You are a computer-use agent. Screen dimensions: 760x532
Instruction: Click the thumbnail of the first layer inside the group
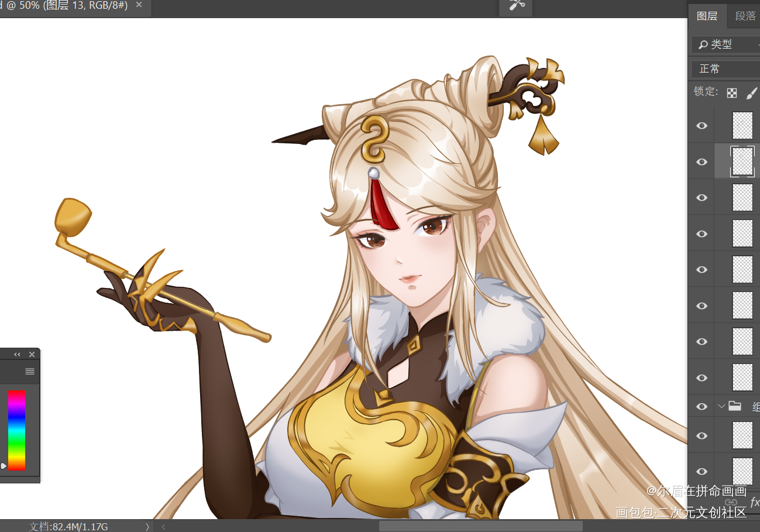pyautogui.click(x=742, y=435)
